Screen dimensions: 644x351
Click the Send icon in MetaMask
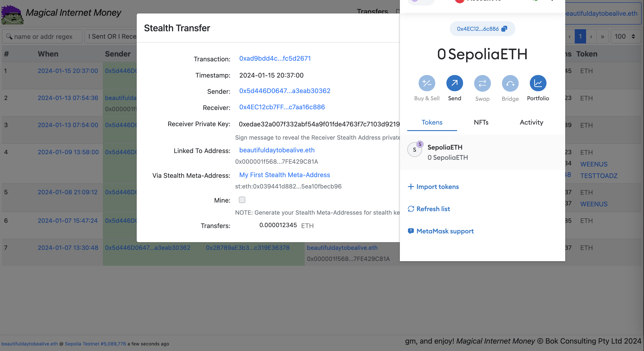point(455,83)
